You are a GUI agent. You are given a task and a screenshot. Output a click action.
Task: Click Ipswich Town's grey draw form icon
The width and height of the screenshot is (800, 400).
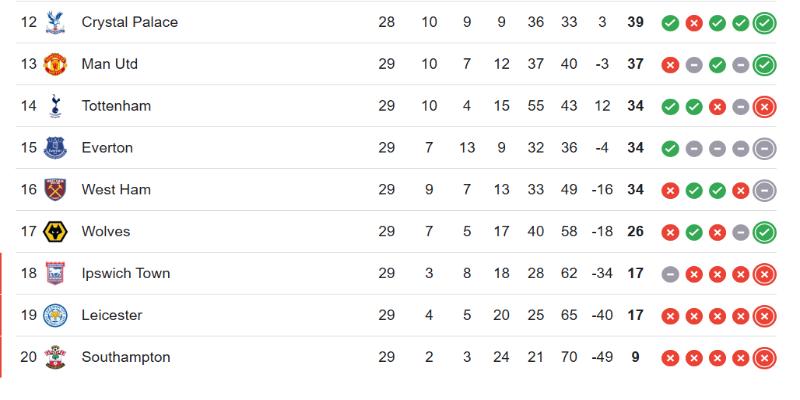(x=670, y=274)
